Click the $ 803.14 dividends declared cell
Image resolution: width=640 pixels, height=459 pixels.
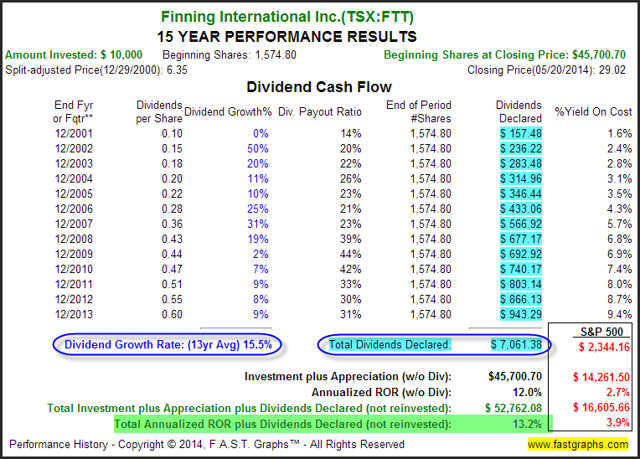(521, 284)
